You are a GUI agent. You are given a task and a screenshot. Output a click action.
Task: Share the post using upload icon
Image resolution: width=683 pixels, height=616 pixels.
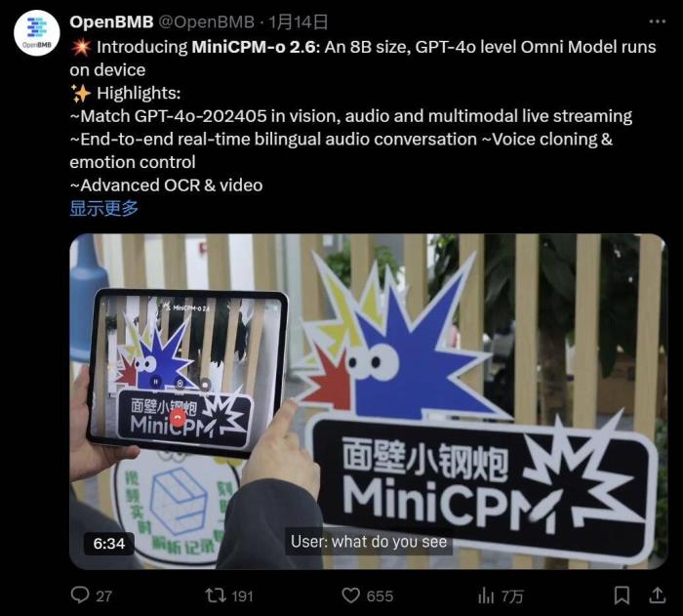pyautogui.click(x=658, y=595)
